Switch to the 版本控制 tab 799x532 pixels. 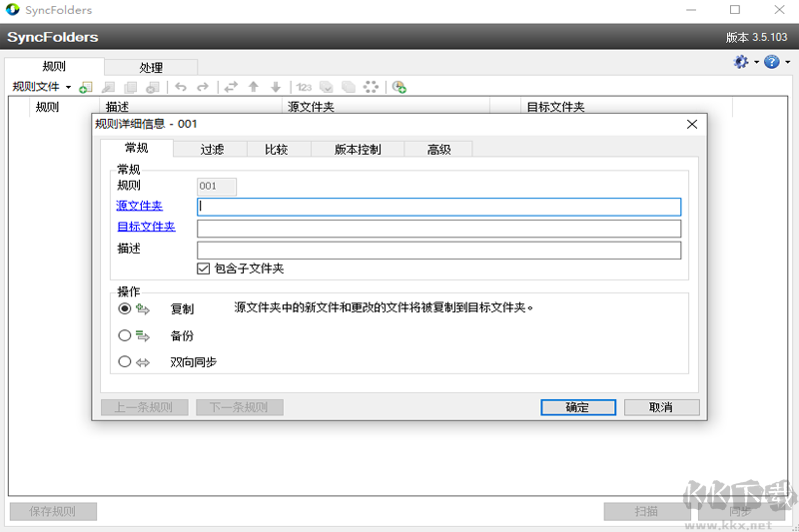358,149
